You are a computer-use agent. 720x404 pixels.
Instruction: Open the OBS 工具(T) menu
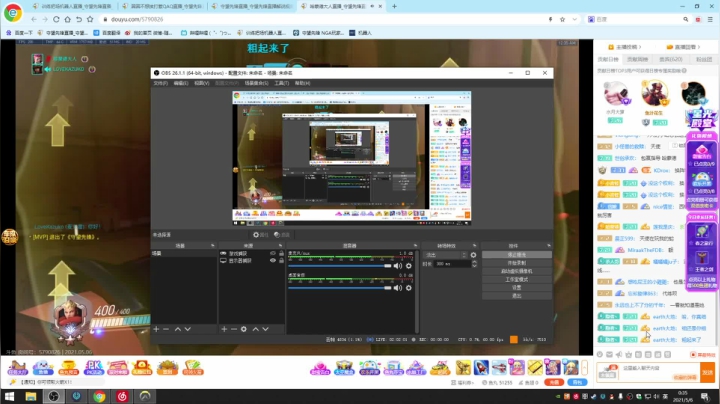pos(281,83)
